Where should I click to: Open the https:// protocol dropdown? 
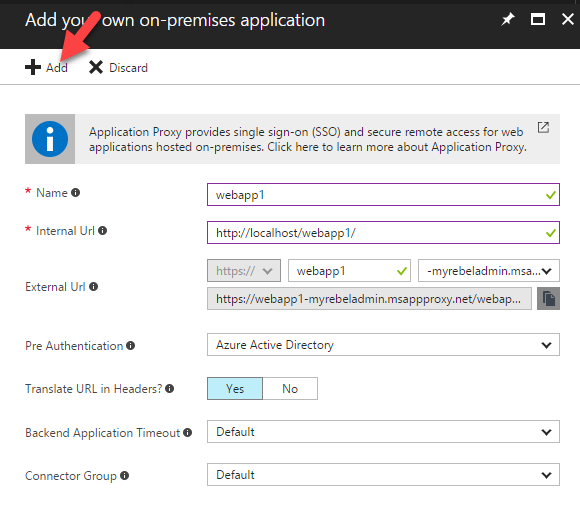click(x=244, y=271)
